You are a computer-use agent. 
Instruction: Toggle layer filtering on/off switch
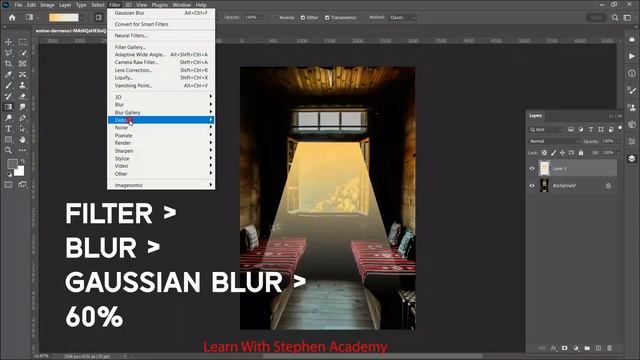point(620,128)
